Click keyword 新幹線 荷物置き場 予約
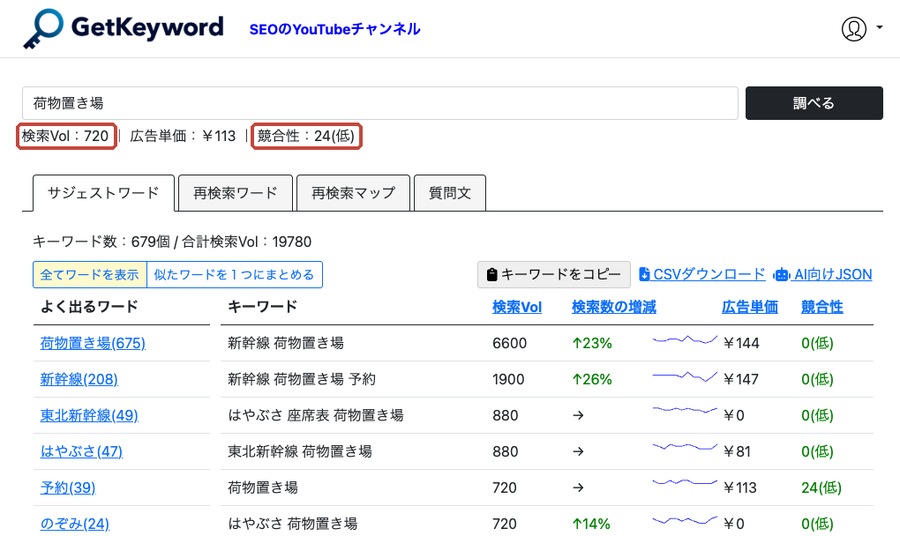Viewport: 900px width, 536px height. (x=301, y=379)
